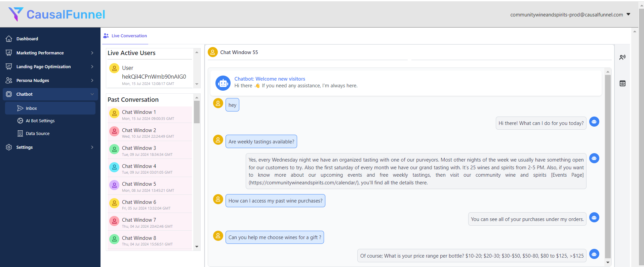Click the Chat Window 55 header avatar
Viewport: 644px width, 267px height.
click(x=213, y=52)
